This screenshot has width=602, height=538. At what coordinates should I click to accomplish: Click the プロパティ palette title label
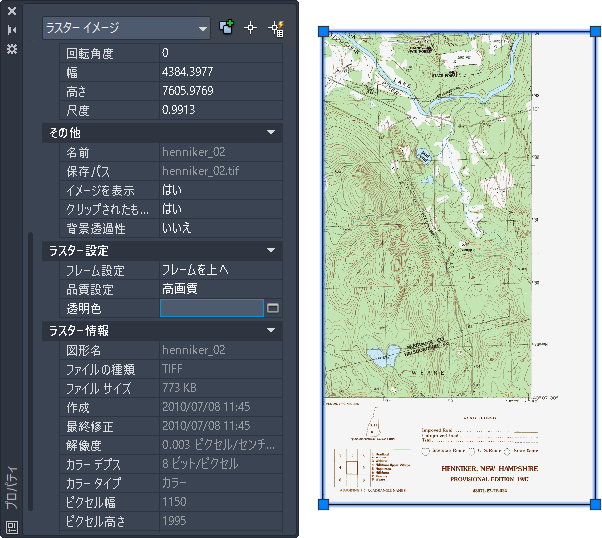(12, 488)
